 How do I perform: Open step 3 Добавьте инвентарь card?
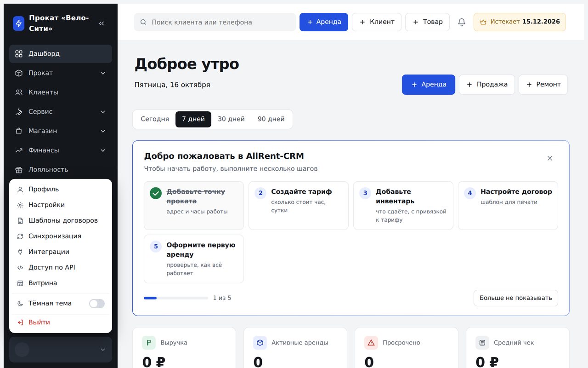[x=403, y=206]
